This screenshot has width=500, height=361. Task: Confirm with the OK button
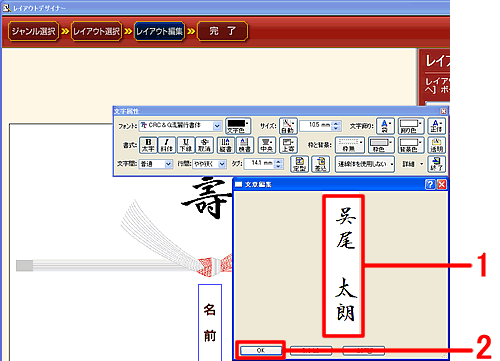coord(261,350)
